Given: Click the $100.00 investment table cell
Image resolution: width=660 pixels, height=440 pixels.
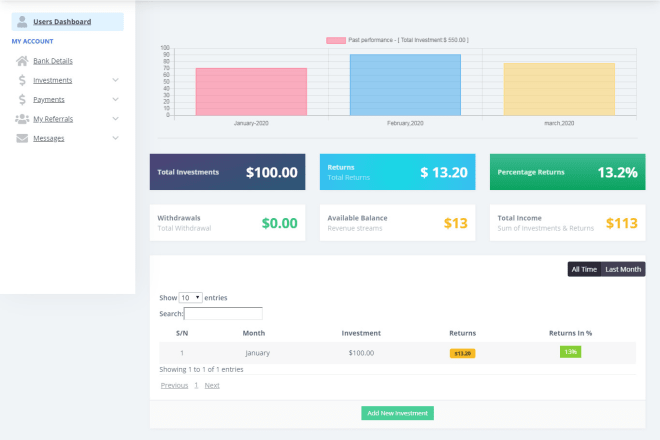Looking at the screenshot, I should pyautogui.click(x=361, y=353).
